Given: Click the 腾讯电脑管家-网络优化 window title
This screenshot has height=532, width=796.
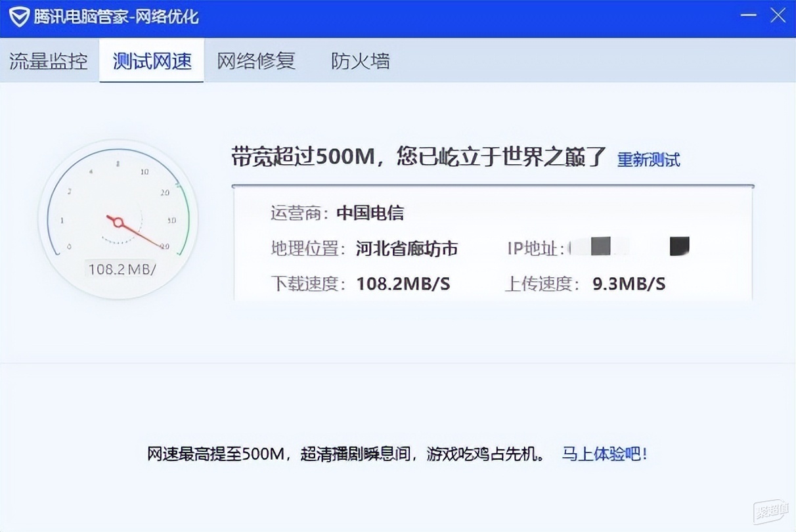Looking at the screenshot, I should [116, 16].
